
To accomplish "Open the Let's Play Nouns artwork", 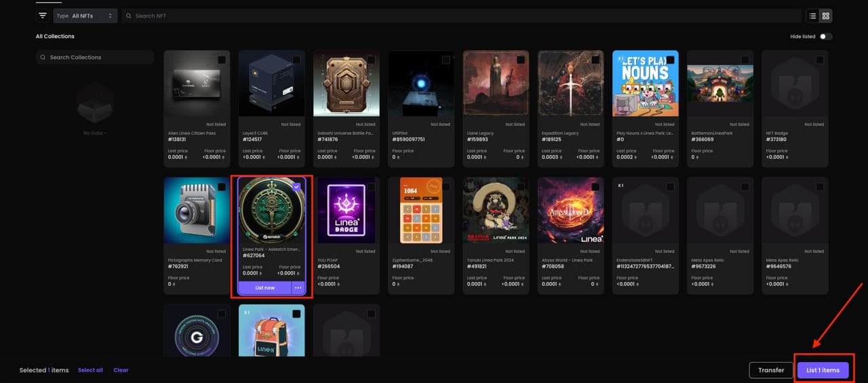I will coord(645,83).
